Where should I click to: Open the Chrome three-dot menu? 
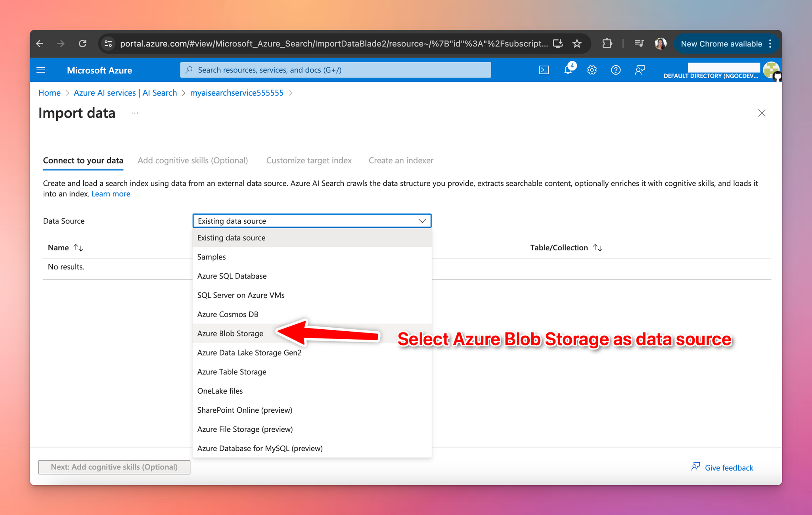(770, 44)
